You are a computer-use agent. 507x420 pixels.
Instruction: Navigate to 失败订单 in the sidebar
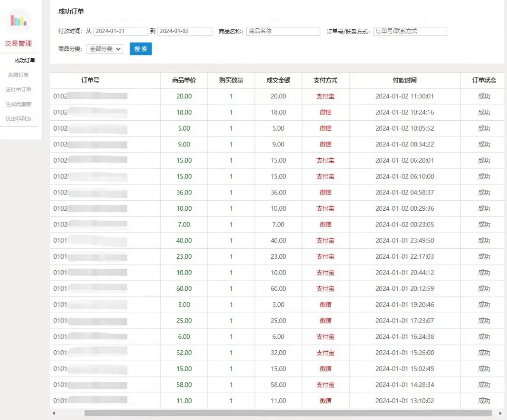click(x=19, y=75)
